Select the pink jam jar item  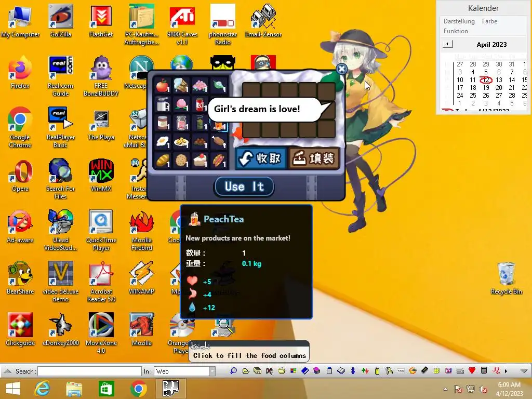pos(181,123)
